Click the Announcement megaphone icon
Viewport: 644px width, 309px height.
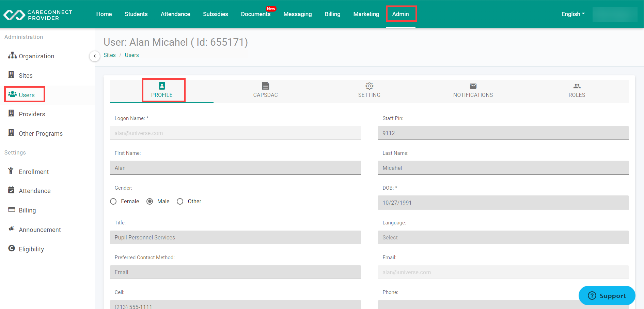tap(12, 229)
